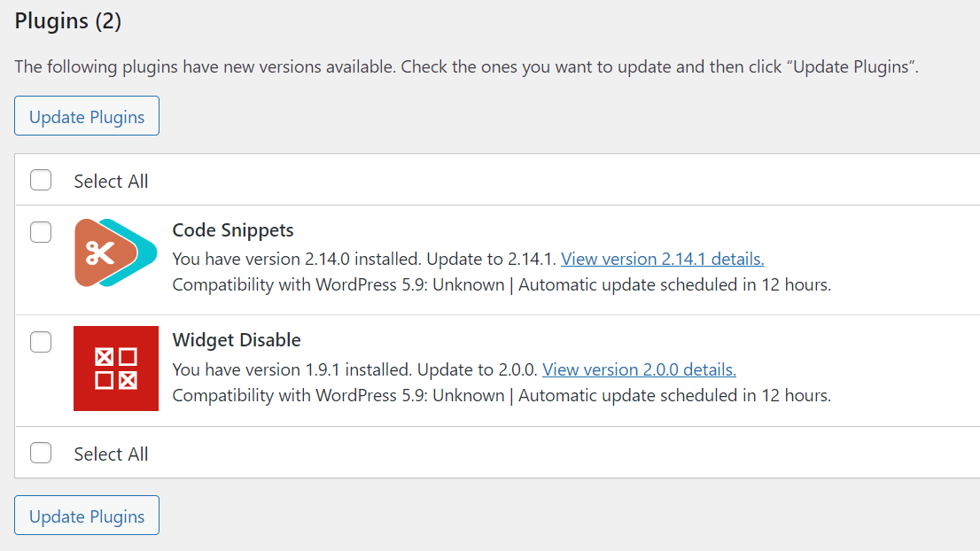Click Widget Disable automatic update schedule line
The height and width of the screenshot is (551, 980).
tap(675, 395)
